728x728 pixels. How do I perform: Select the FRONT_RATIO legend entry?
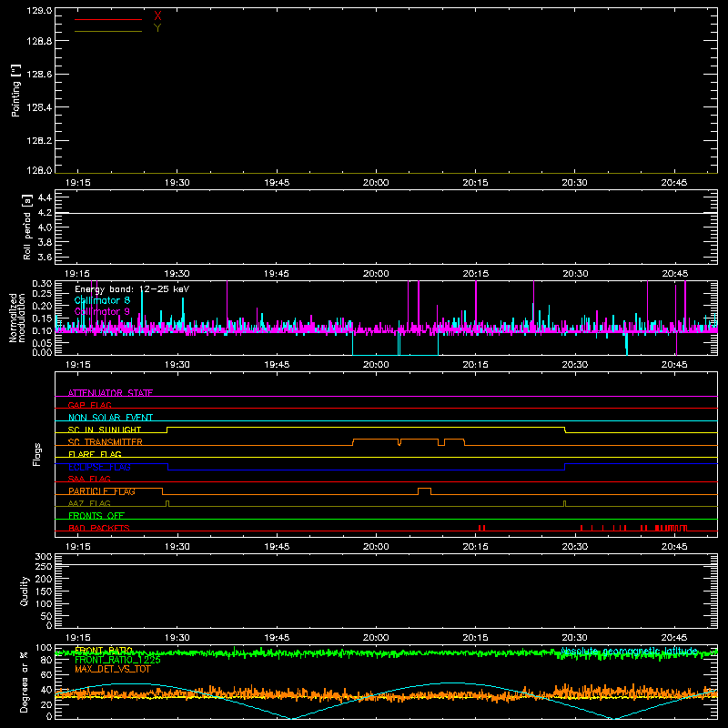click(104, 651)
